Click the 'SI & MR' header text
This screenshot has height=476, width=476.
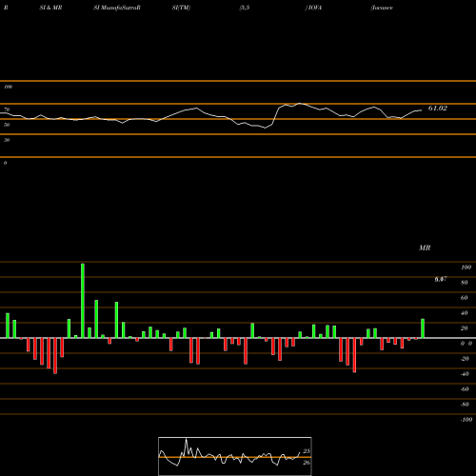click(50, 8)
